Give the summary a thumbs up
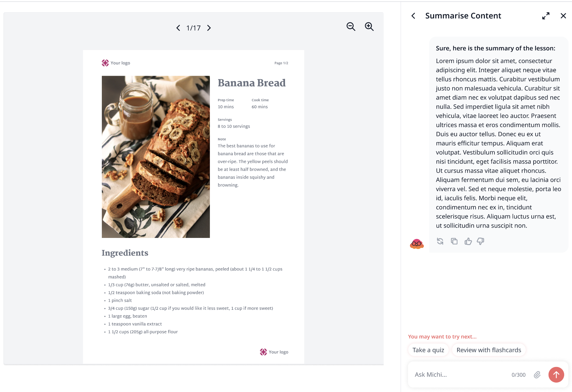 [x=468, y=241]
